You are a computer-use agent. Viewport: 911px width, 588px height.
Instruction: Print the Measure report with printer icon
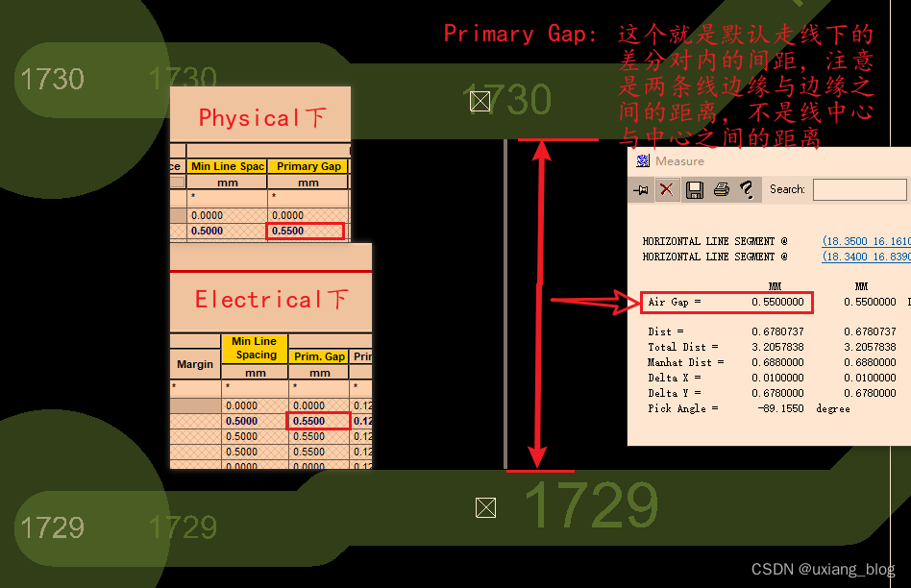[722, 189]
